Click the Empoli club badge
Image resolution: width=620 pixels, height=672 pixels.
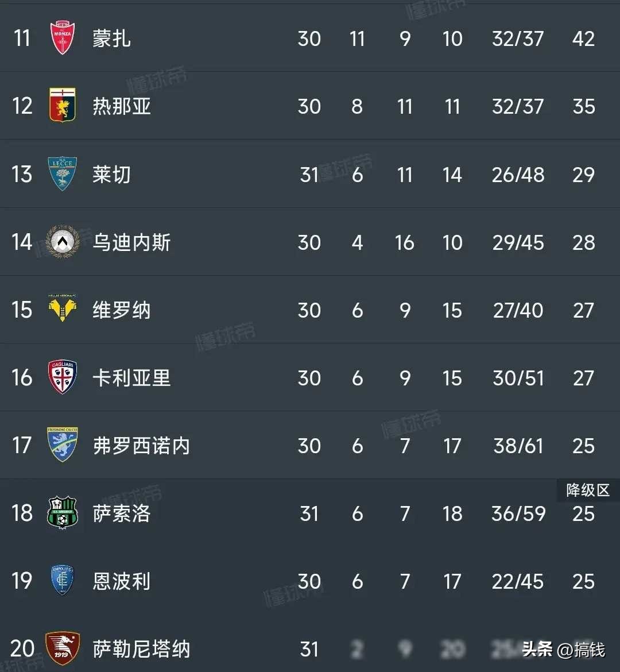[x=63, y=581]
